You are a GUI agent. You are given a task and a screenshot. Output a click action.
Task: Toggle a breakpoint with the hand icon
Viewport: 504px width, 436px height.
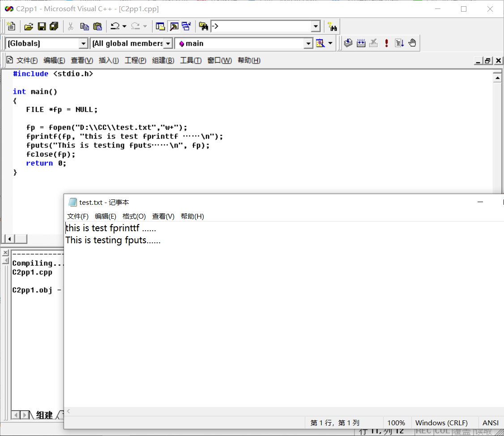(x=412, y=43)
